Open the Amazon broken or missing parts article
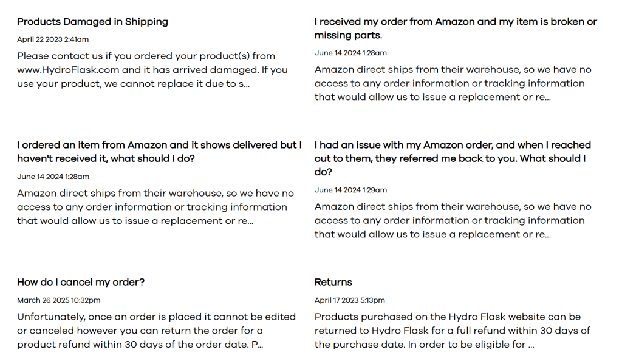This screenshot has width=622, height=364. click(456, 29)
